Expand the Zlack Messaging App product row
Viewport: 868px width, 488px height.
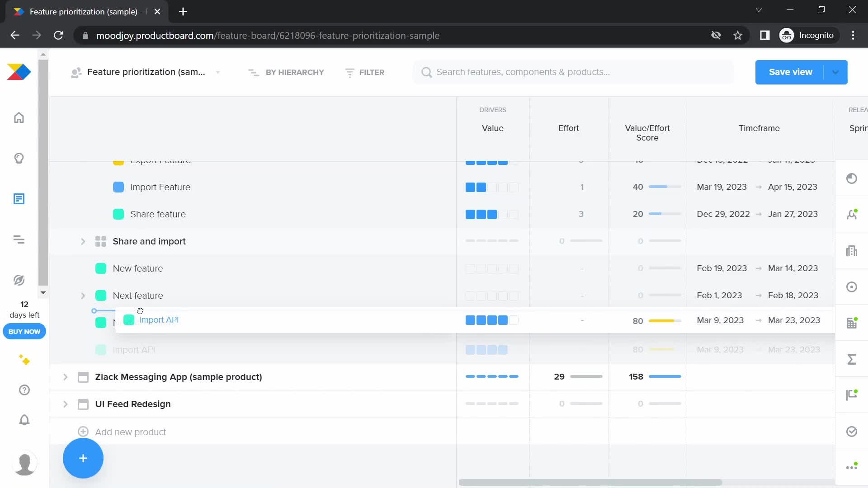pyautogui.click(x=65, y=376)
